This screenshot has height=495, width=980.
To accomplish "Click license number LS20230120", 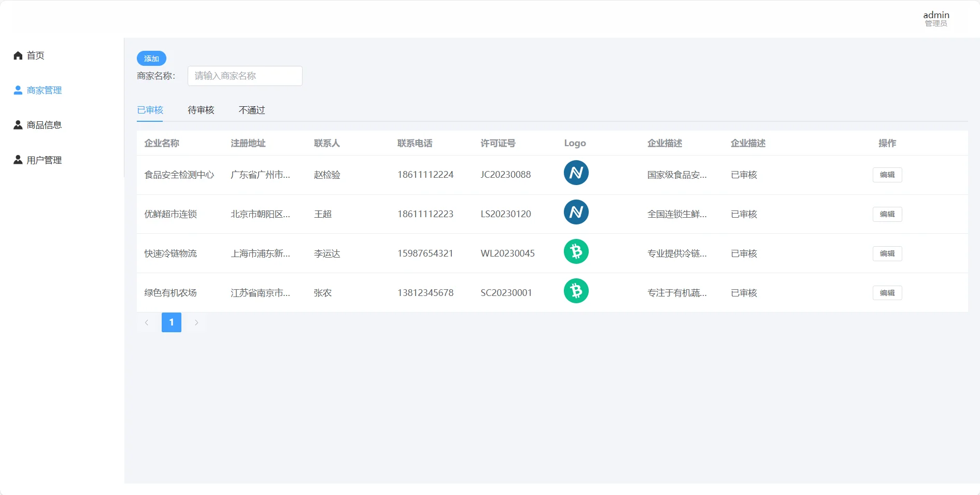I will pos(506,214).
